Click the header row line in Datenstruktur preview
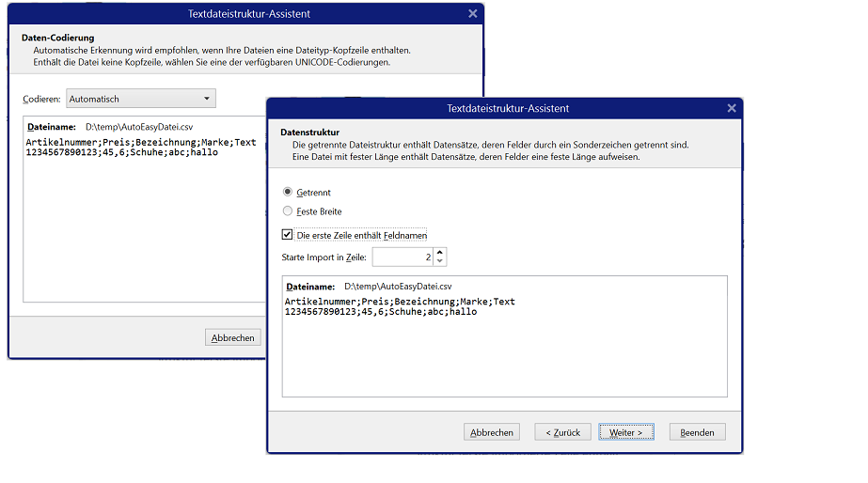The height and width of the screenshot is (483, 868). pyautogui.click(x=400, y=302)
